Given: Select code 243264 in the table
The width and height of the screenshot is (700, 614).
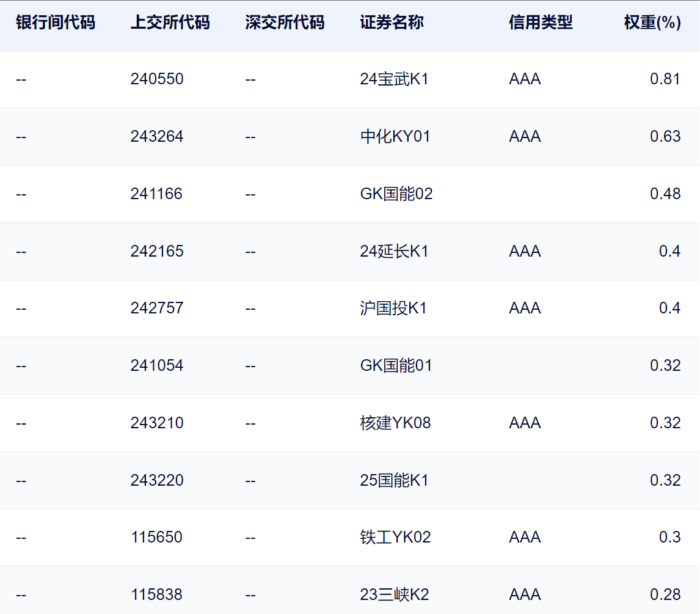Looking at the screenshot, I should pos(157,136).
